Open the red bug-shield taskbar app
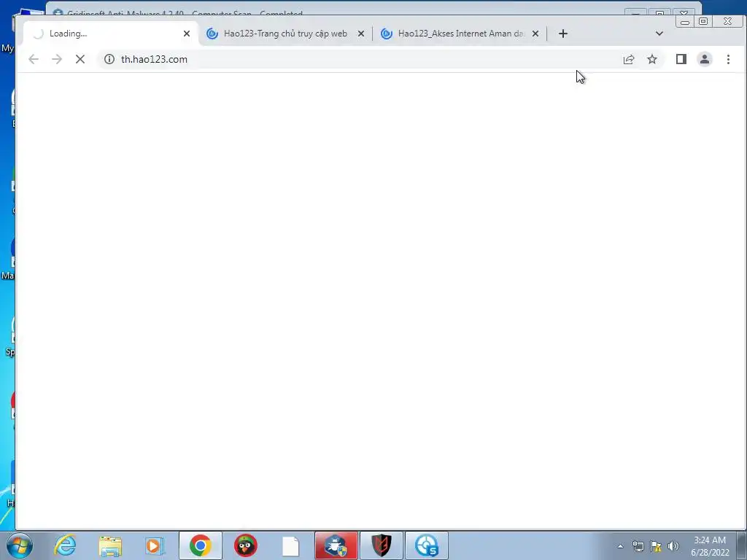This screenshot has width=747, height=560. click(336, 545)
